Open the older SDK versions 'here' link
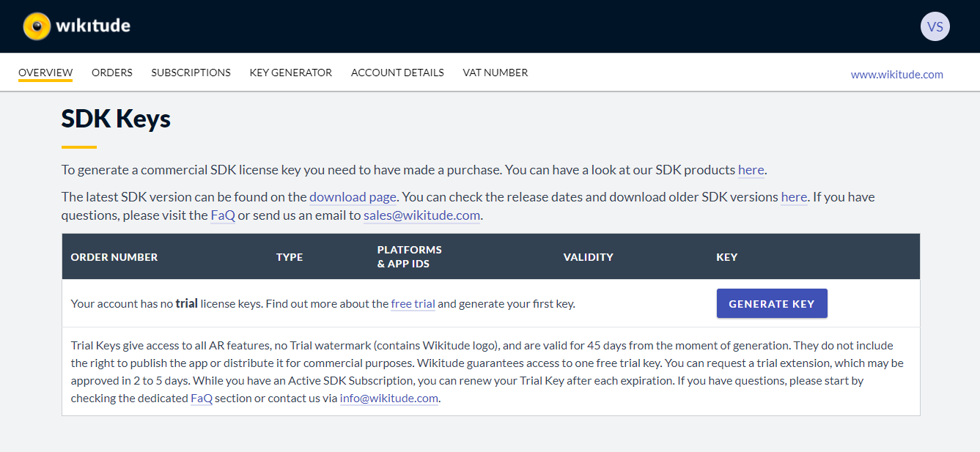The width and height of the screenshot is (980, 452). (794, 196)
